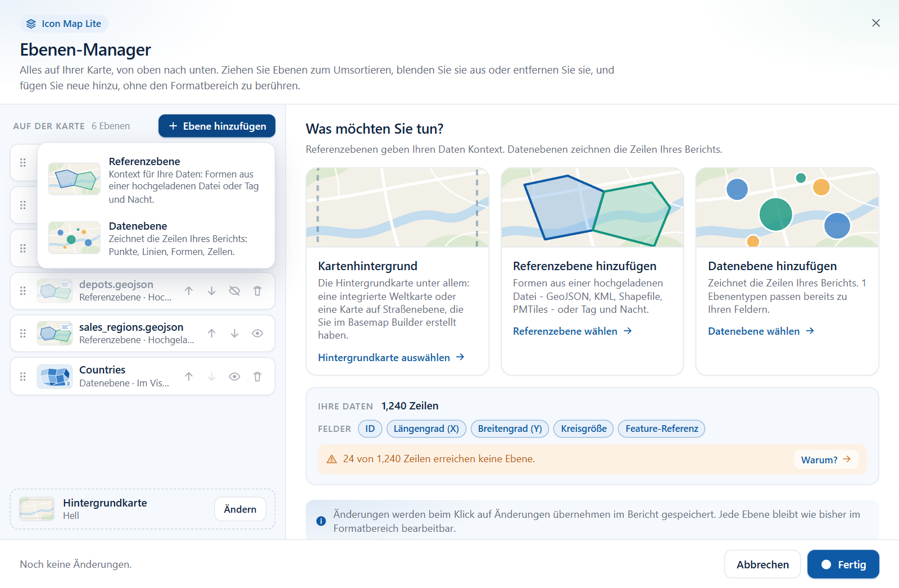
Task: Click the Icon Map Lite badge
Action: click(64, 24)
